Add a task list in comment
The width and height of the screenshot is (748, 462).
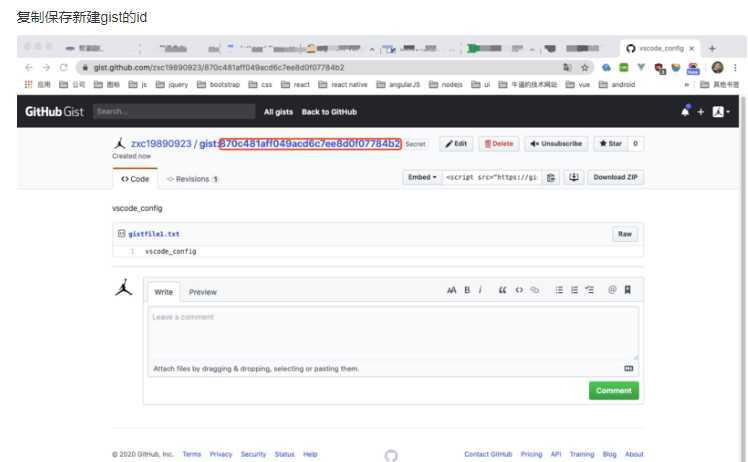pyautogui.click(x=590, y=290)
